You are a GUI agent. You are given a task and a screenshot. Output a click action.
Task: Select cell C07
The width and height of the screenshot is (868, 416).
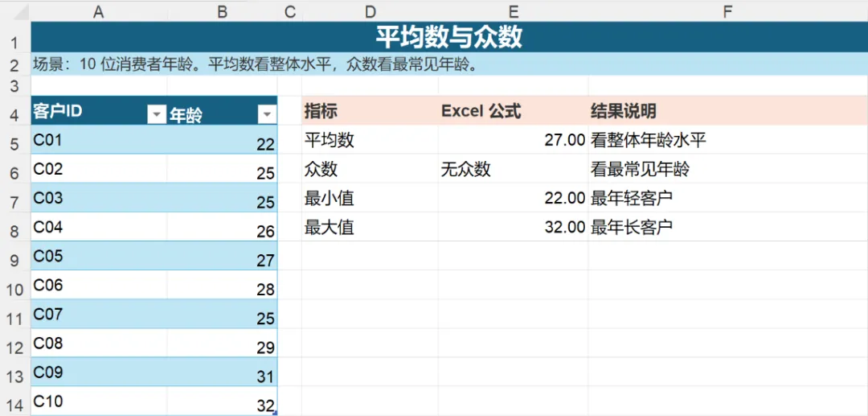[x=99, y=314]
